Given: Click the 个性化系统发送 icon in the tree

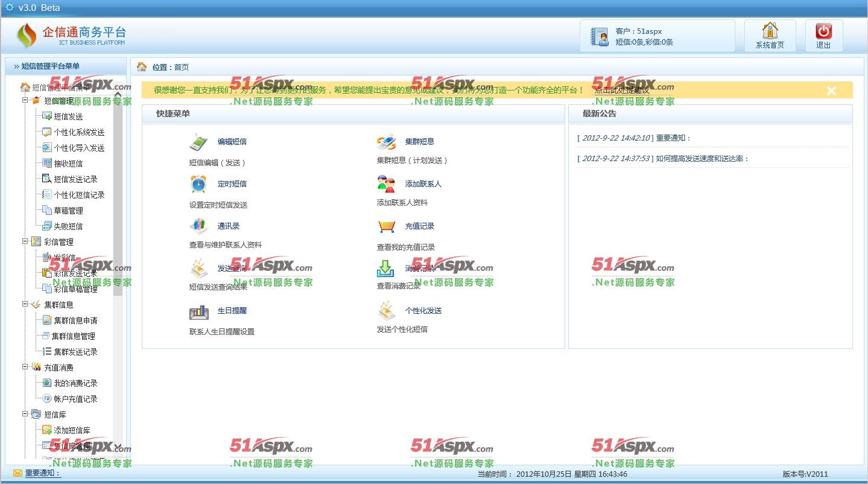Looking at the screenshot, I should (47, 132).
